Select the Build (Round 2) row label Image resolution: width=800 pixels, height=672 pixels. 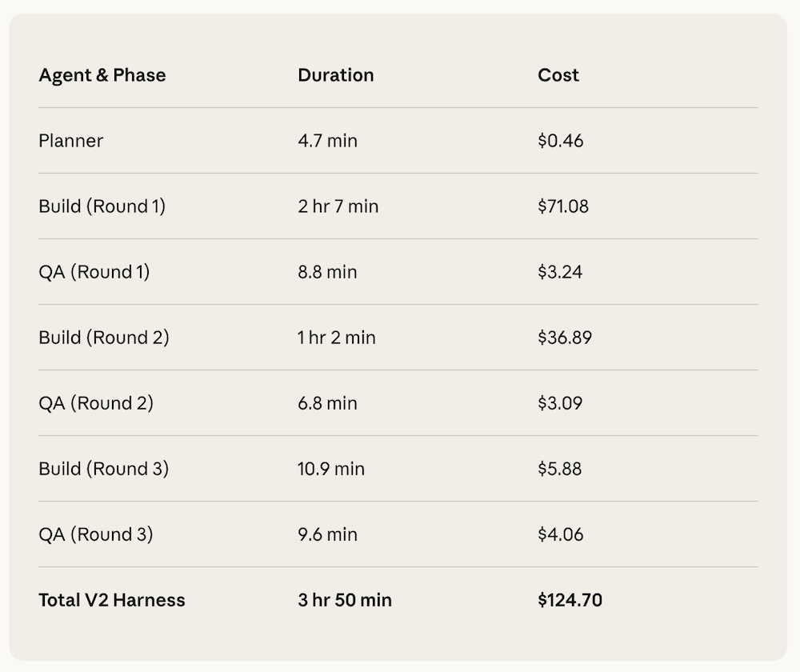[104, 338]
